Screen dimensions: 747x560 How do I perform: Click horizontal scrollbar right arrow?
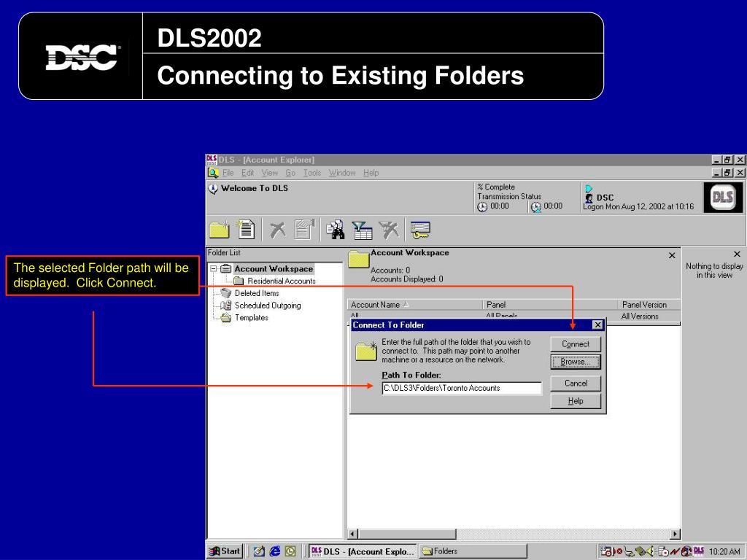[x=675, y=534]
